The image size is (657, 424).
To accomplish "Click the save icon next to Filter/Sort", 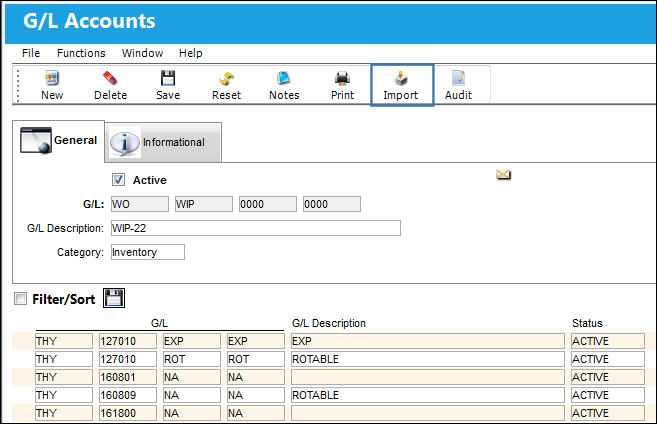I will (114, 298).
